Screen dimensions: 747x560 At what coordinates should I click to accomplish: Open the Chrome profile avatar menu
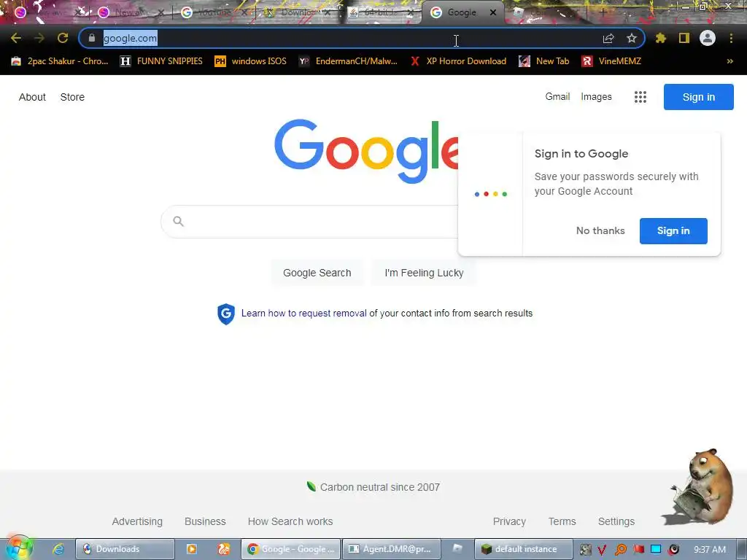coord(708,38)
